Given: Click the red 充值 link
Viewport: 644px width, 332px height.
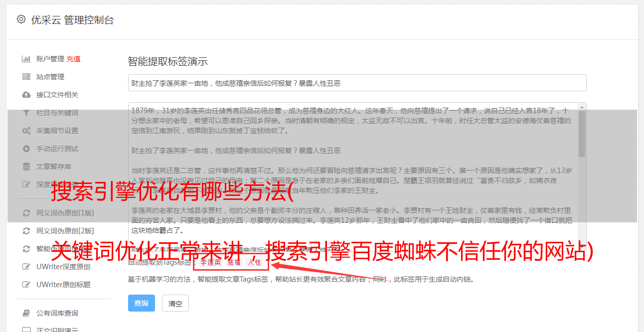Looking at the screenshot, I should [73, 59].
